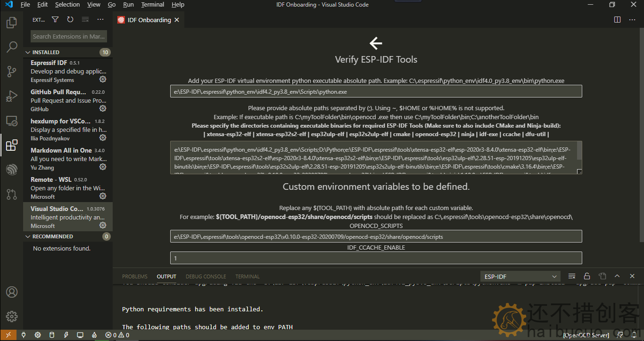This screenshot has width=644, height=341.
Task: Open the manage gear for hexdump for VSCode
Action: (x=103, y=138)
